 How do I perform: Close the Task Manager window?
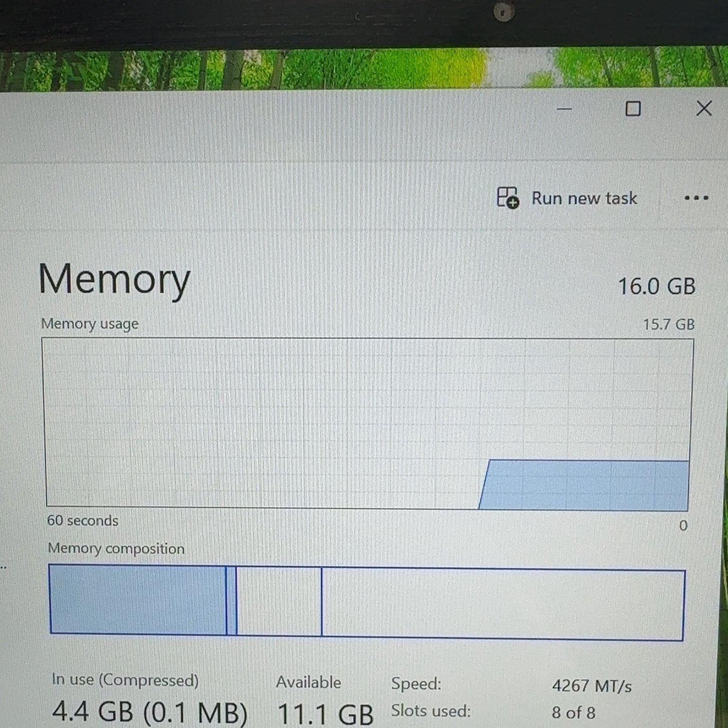coord(704,108)
